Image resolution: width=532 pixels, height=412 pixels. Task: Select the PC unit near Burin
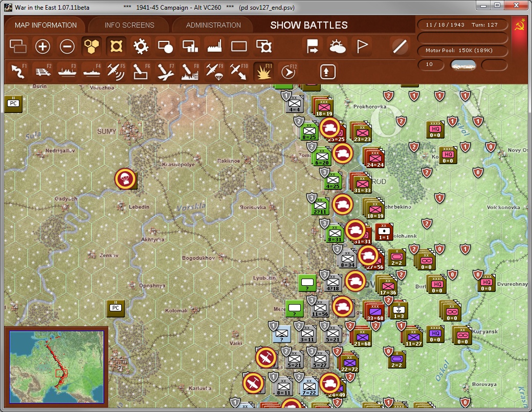13,103
